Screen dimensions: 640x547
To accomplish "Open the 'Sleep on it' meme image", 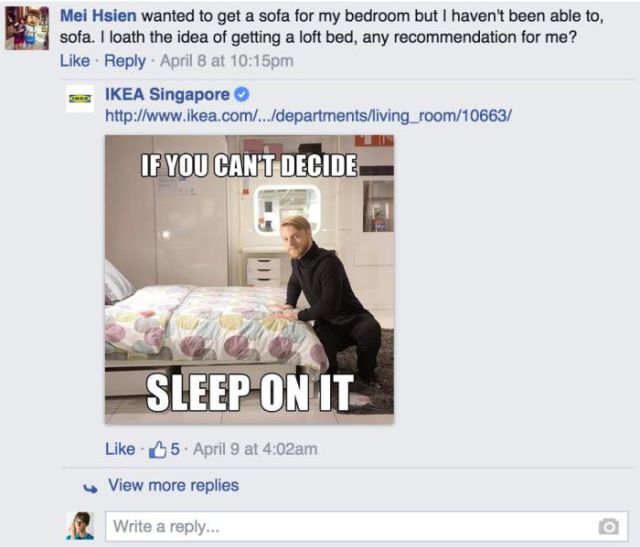I will (249, 280).
